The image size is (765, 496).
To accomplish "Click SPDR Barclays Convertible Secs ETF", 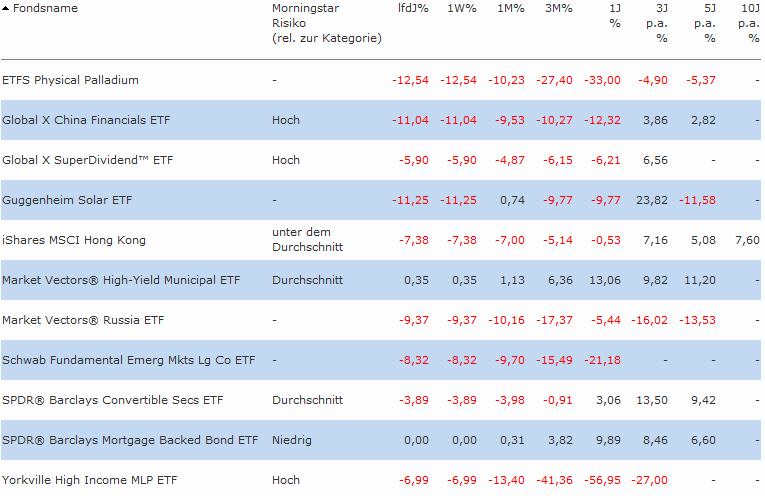I will 112,400.
